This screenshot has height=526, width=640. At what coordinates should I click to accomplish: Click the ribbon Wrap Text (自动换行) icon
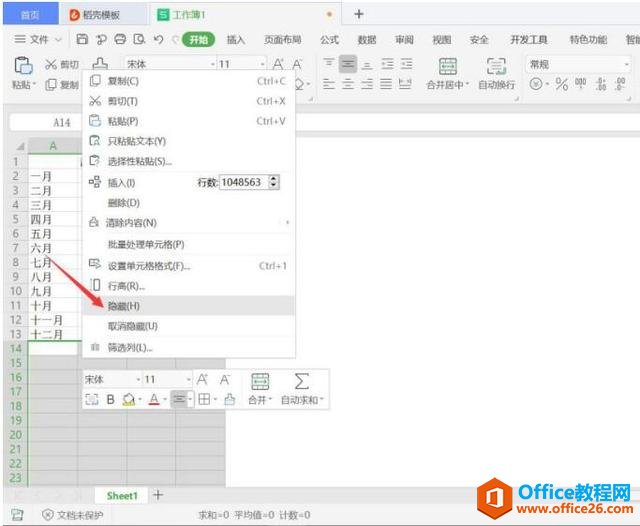(496, 66)
